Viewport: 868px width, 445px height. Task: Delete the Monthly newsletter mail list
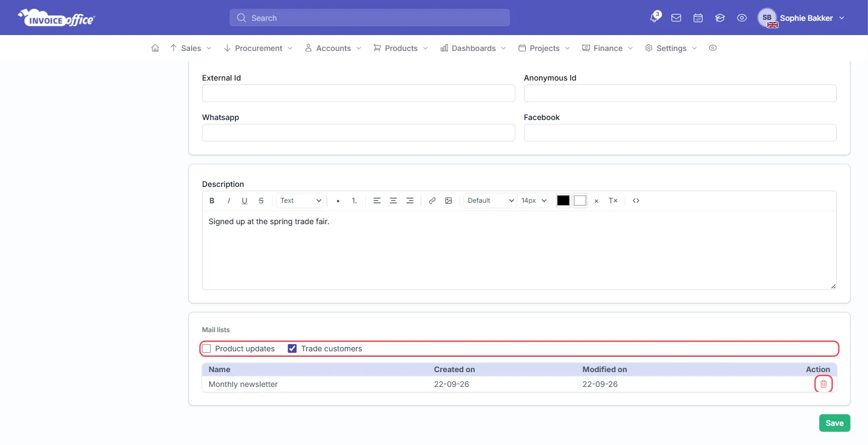pyautogui.click(x=824, y=384)
